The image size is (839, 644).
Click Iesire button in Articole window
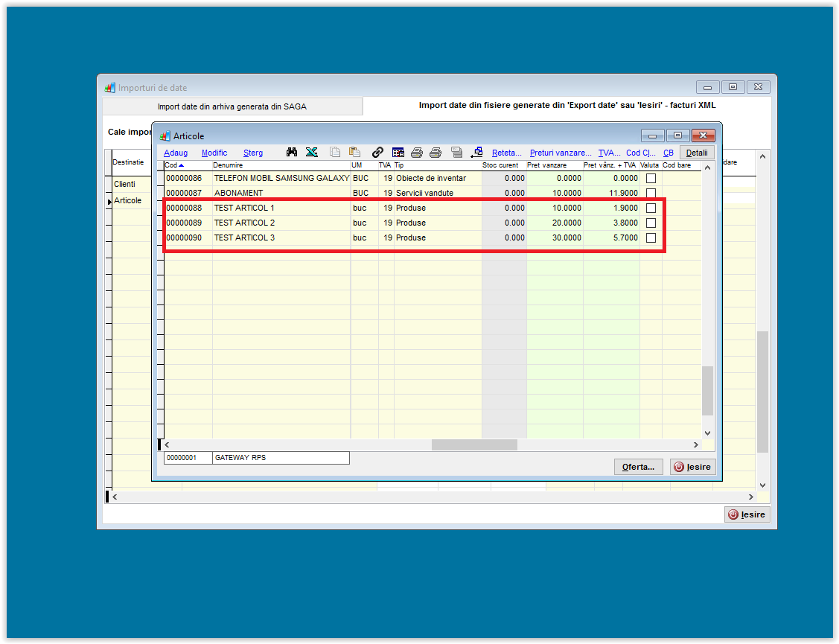(692, 467)
